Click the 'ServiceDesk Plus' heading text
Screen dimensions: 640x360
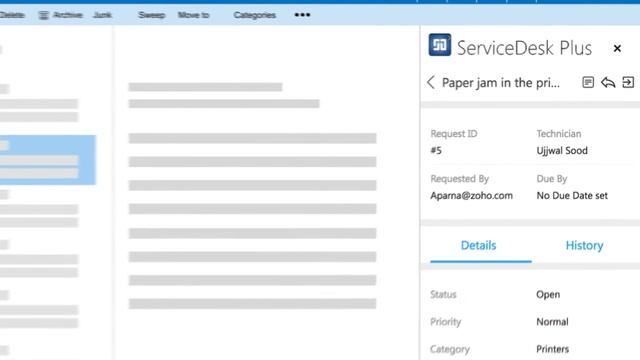click(524, 48)
